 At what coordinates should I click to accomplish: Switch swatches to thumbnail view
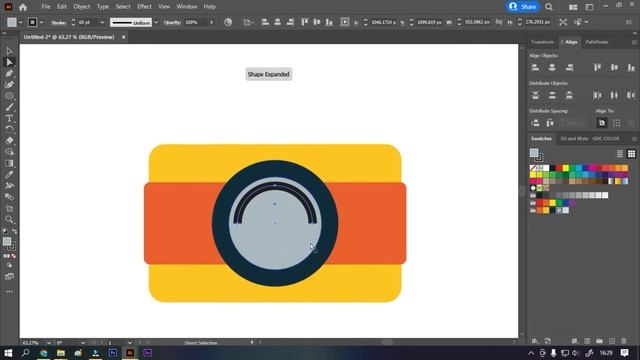point(631,153)
